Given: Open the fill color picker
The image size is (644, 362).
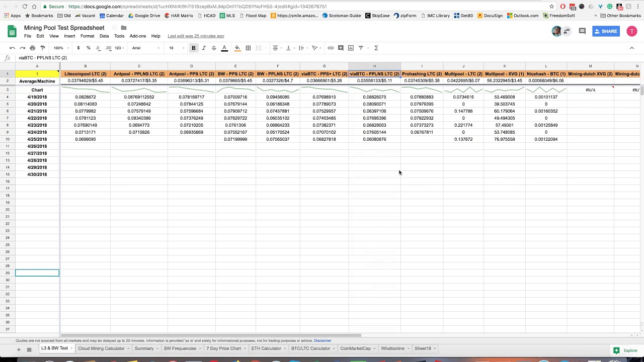Looking at the screenshot, I should 237,48.
